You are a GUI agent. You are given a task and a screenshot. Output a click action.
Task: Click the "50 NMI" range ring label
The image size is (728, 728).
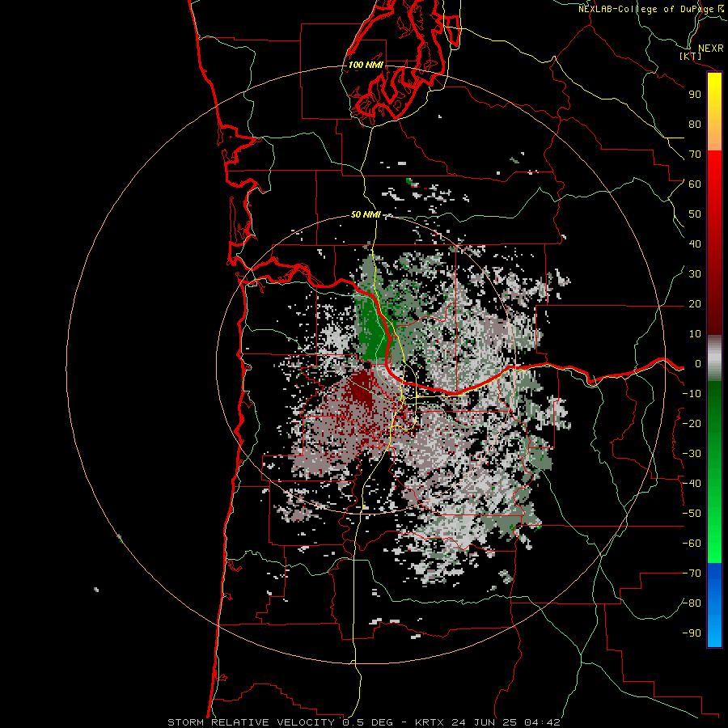[x=366, y=214]
